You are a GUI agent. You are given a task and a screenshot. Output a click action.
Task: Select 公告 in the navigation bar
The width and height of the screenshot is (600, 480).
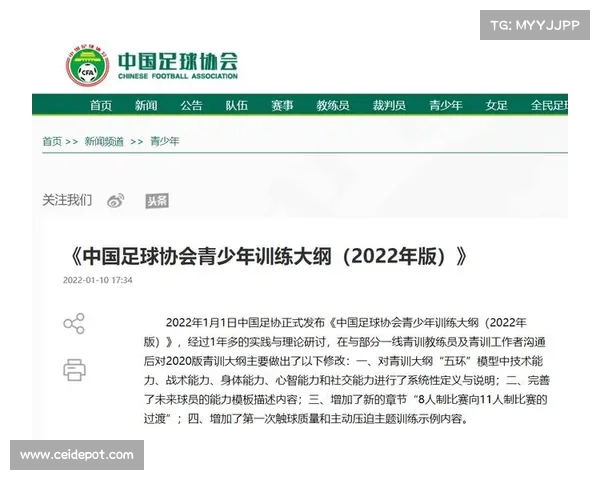pos(191,105)
